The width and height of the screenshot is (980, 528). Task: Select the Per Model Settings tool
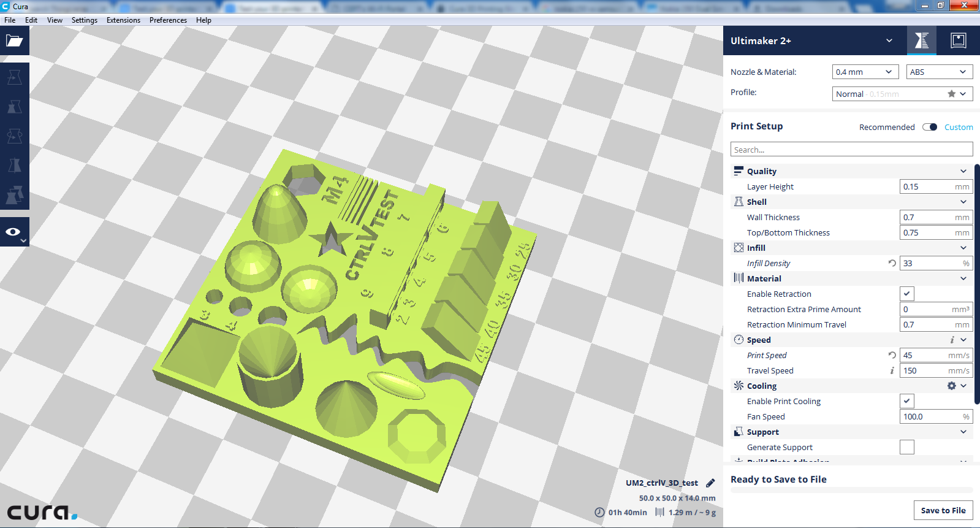tap(14, 195)
